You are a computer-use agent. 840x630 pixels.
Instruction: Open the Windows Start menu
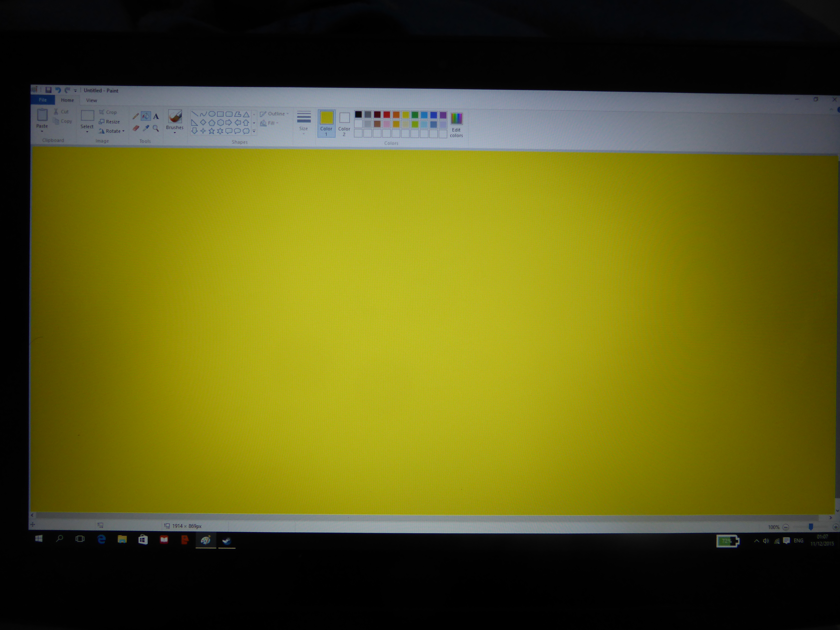39,539
